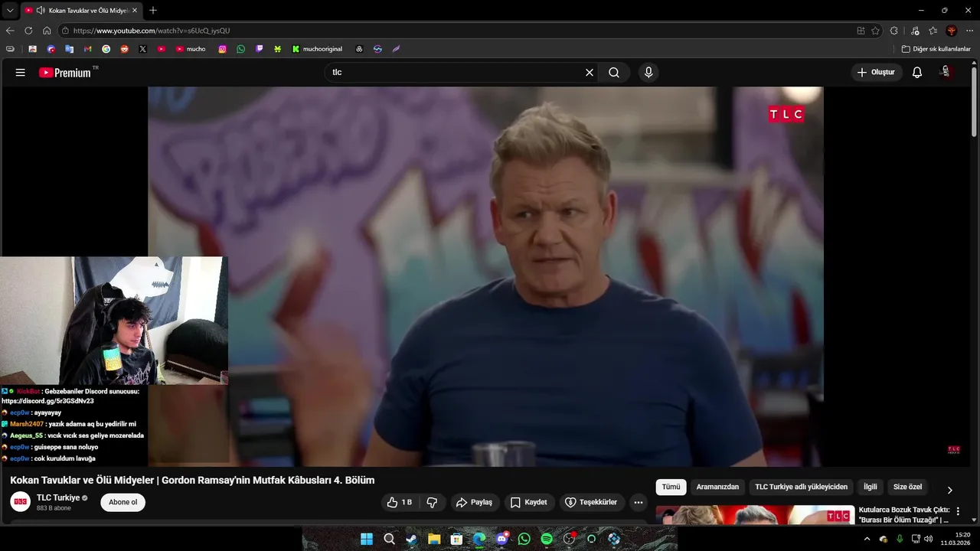
Task: Like the video (1 B)
Action: coord(400,503)
